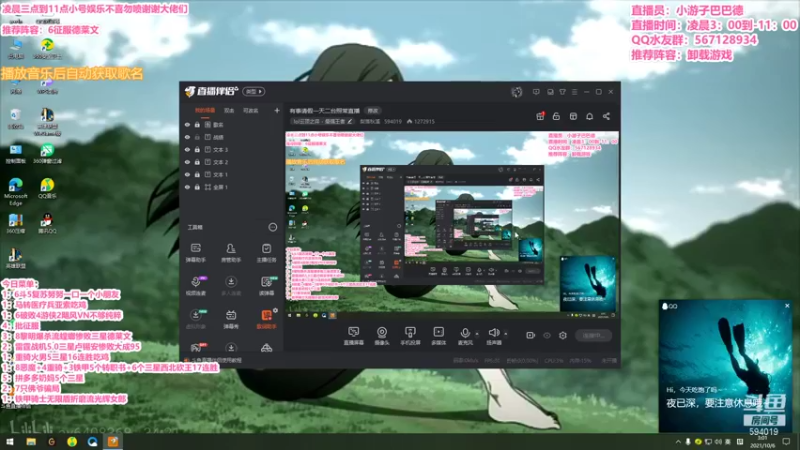800x450 pixels.
Task: Open the layout icon left of the bell
Action: [573, 116]
